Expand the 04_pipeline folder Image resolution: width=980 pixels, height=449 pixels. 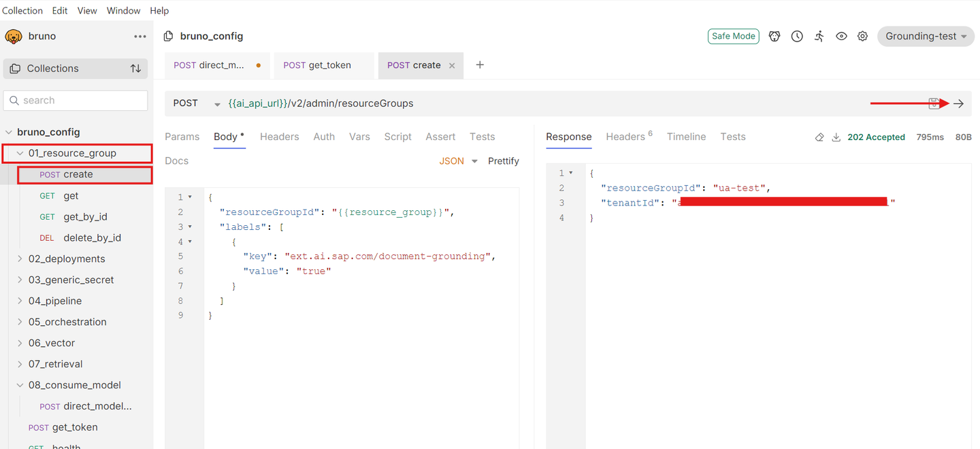click(x=20, y=301)
